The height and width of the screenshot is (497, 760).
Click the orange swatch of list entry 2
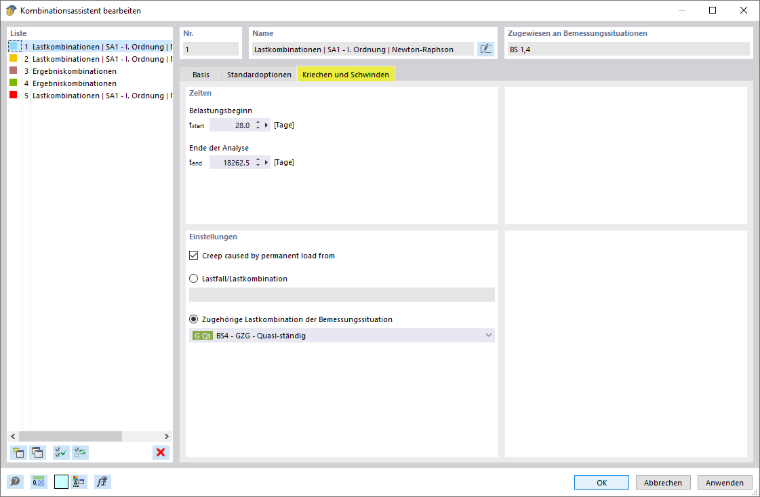(x=14, y=58)
